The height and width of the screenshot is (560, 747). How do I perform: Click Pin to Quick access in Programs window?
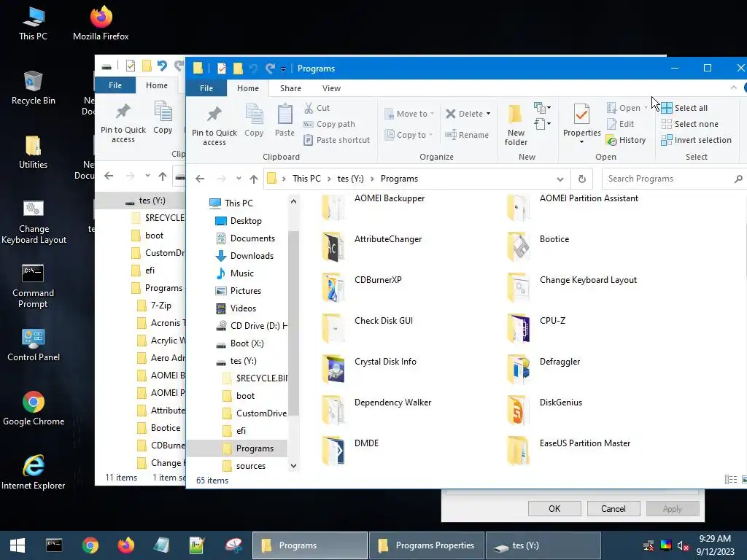[x=214, y=125]
